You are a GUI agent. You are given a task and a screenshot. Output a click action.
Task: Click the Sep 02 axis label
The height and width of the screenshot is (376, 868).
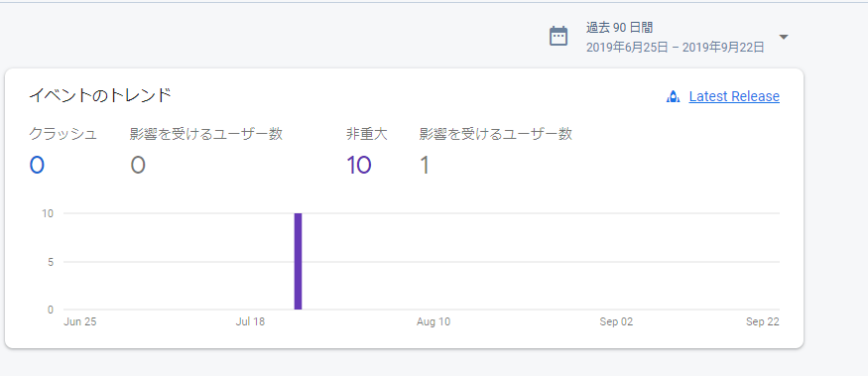point(616,321)
